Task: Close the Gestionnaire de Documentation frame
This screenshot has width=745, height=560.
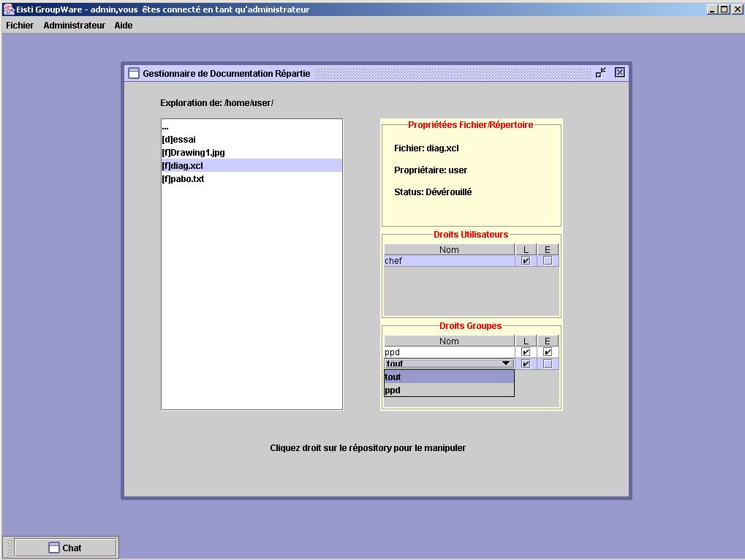Action: pos(619,72)
